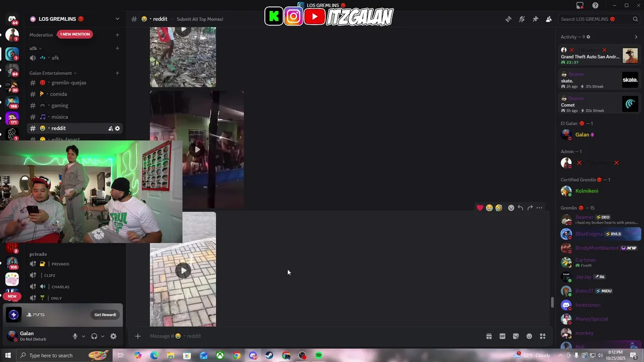This screenshot has height=362, width=644.
Task: Join PRIVADO voice channel
Action: pos(74,264)
